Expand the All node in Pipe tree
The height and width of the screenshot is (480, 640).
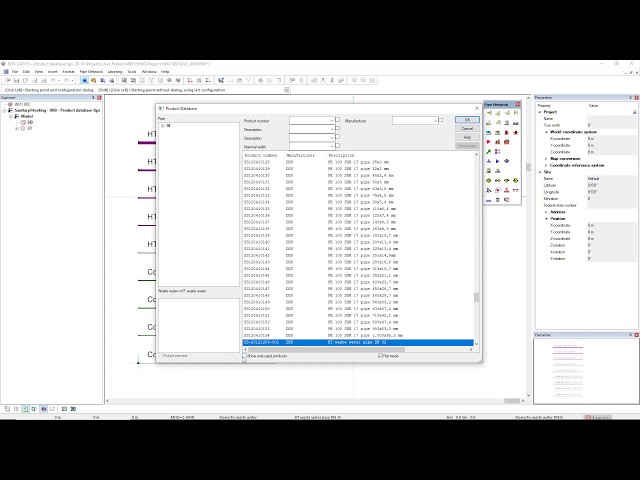163,126
